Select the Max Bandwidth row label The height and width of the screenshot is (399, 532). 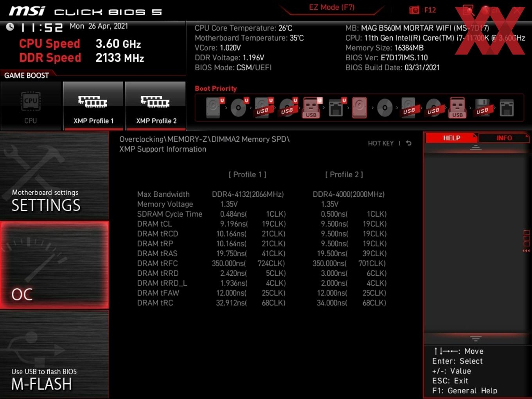(163, 194)
